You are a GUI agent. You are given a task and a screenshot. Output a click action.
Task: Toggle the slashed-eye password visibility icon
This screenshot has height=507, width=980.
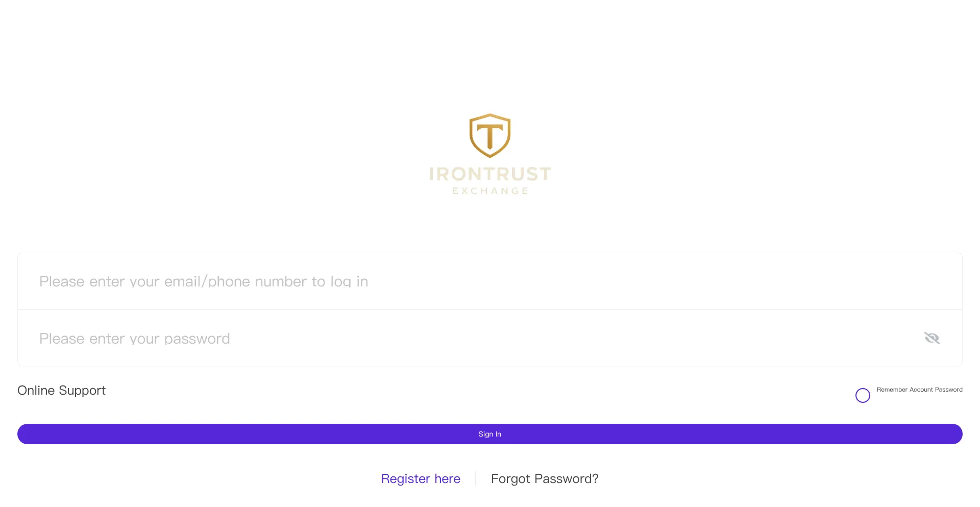932,338
